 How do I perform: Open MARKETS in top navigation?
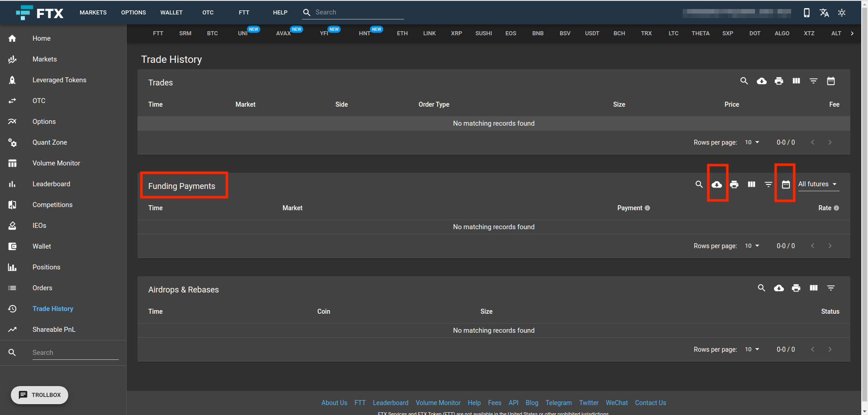point(93,13)
